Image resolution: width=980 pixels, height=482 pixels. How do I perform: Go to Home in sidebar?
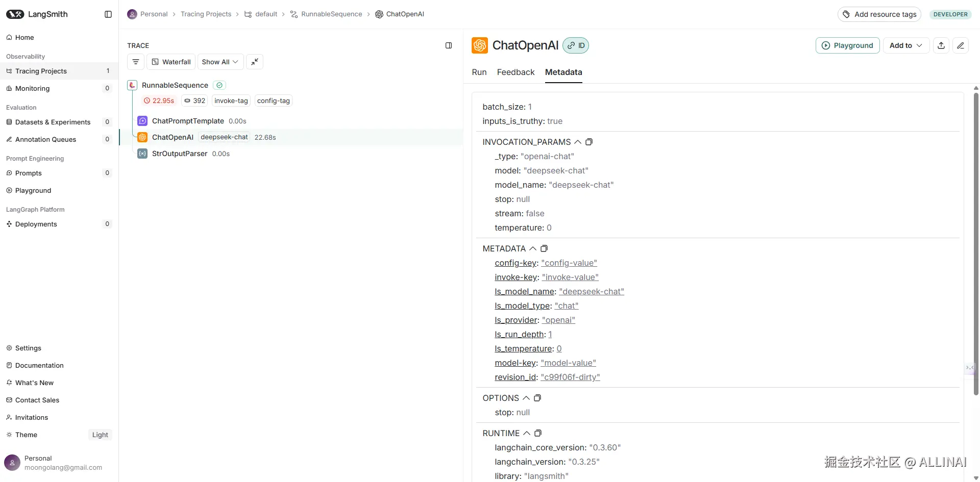point(59,37)
